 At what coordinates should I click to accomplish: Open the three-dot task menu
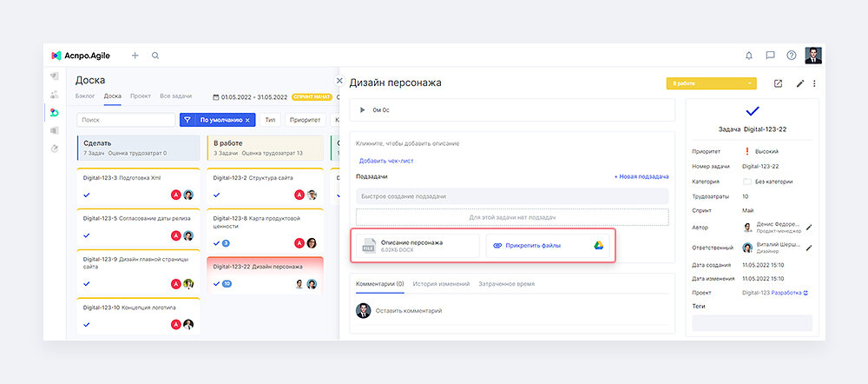(814, 83)
